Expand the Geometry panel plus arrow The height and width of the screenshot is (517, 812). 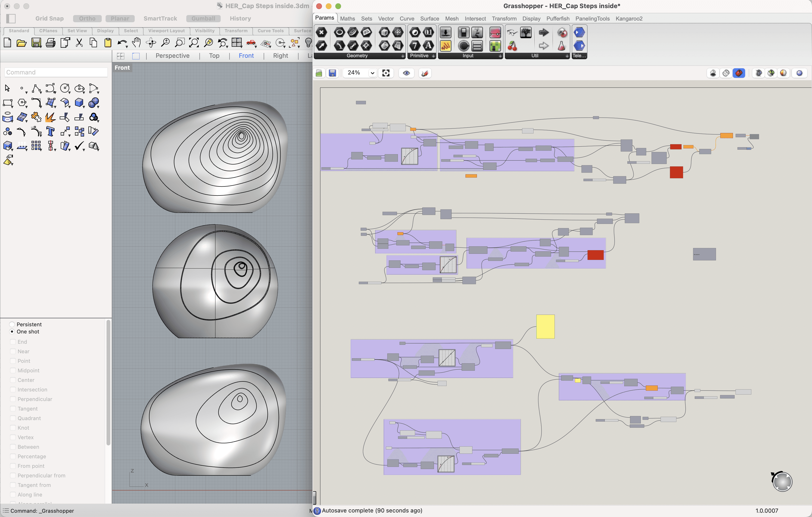coord(403,56)
